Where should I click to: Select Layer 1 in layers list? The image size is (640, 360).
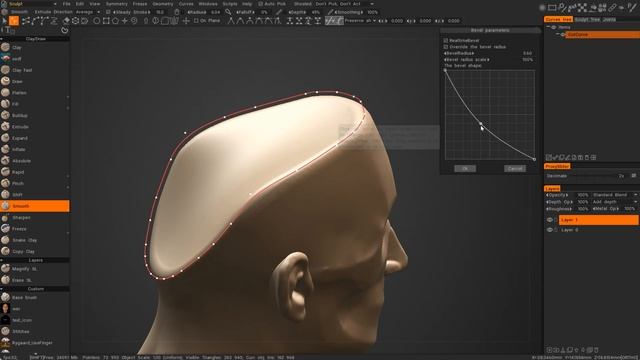[598, 220]
